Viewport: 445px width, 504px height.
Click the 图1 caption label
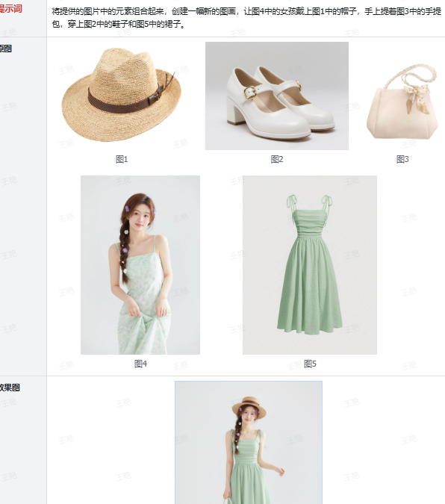(122, 159)
